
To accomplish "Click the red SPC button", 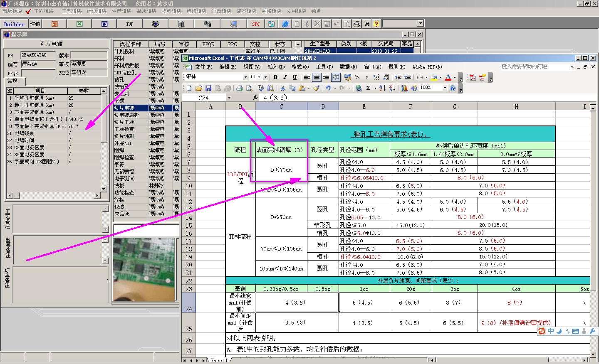I will point(256,24).
